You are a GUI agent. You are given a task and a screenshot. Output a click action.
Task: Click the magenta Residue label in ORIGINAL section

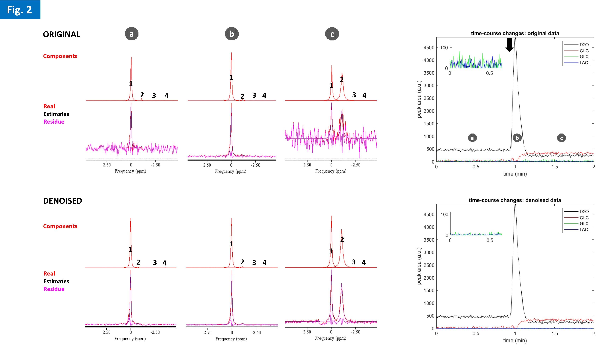tap(54, 122)
